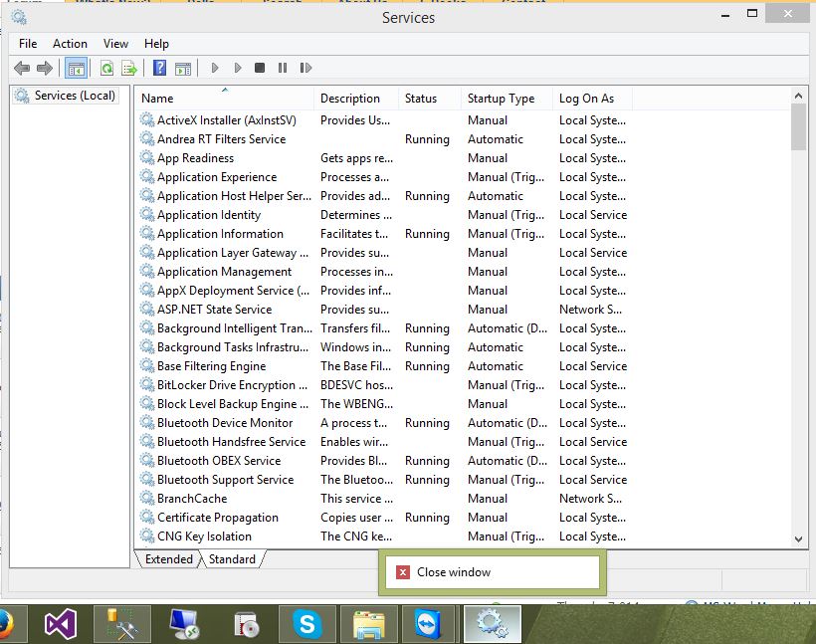Image resolution: width=816 pixels, height=644 pixels.
Task: Select Application Layer Gateway service
Action: (383, 253)
